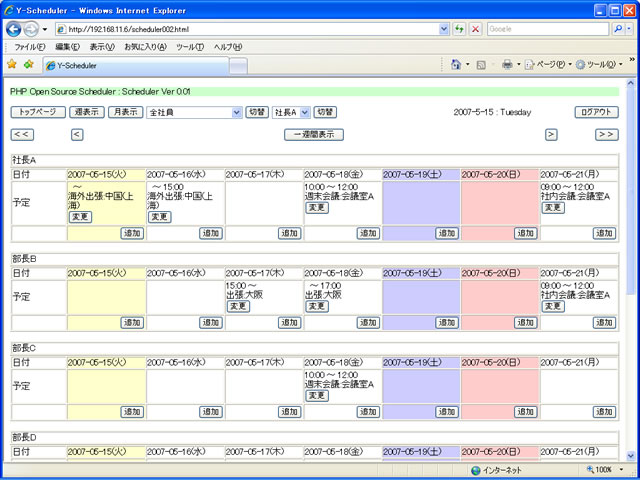Click the Refresh page icon
This screenshot has height=480, width=640.
[459, 29]
